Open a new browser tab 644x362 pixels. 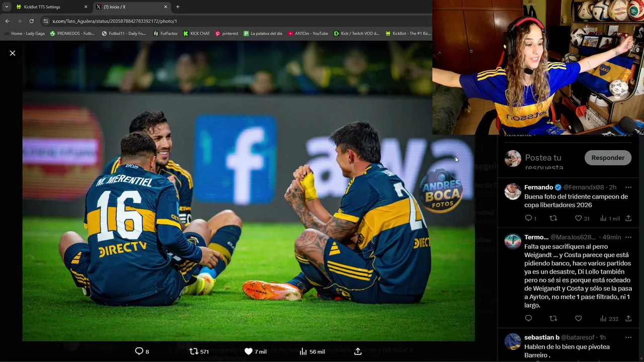(178, 7)
